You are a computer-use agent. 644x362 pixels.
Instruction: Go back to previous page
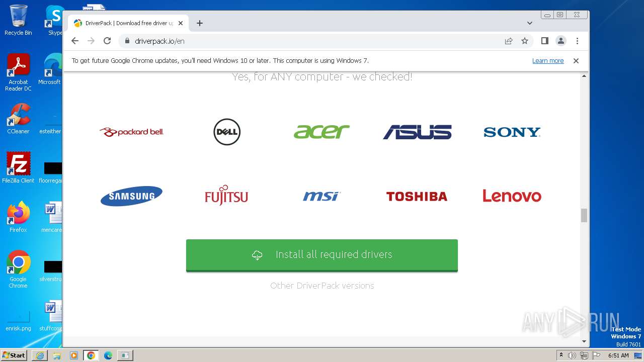pos(75,41)
